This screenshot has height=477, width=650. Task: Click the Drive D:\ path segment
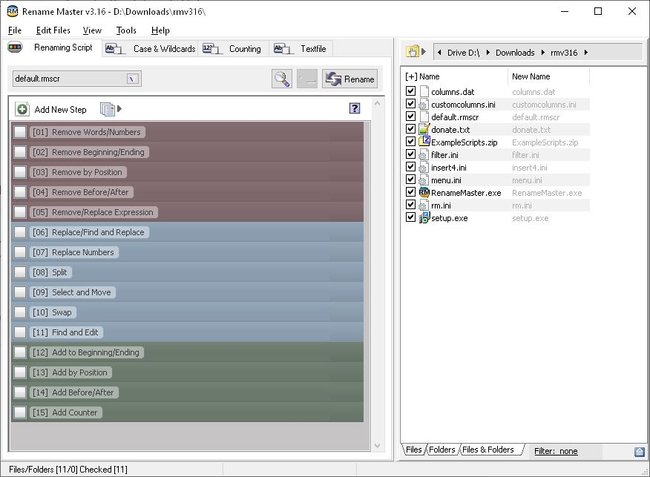(x=463, y=53)
